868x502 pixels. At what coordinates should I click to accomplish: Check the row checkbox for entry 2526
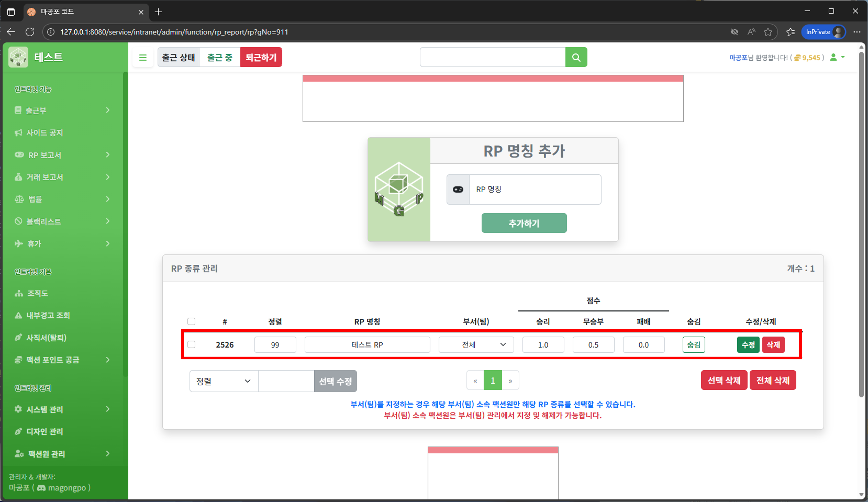pyautogui.click(x=192, y=344)
